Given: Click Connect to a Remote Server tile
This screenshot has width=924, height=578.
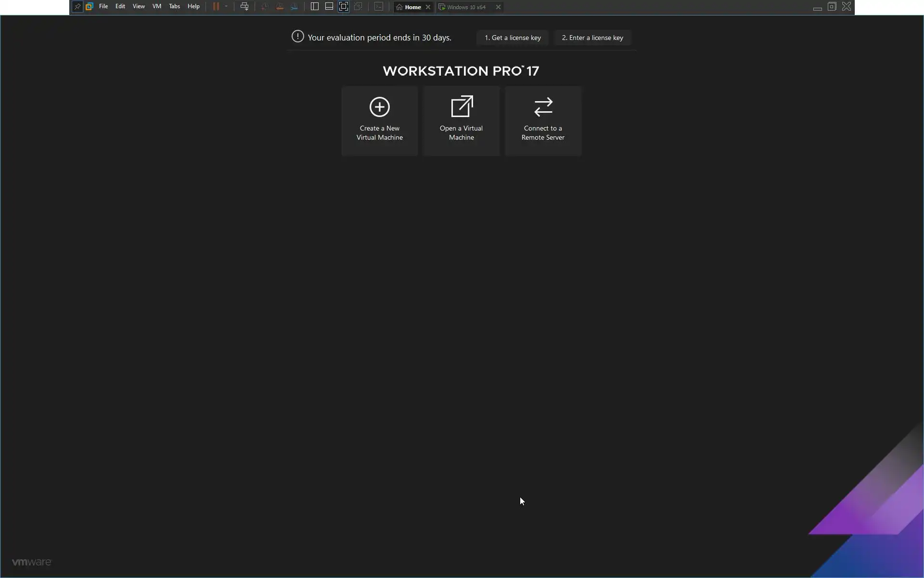Looking at the screenshot, I should (x=543, y=121).
